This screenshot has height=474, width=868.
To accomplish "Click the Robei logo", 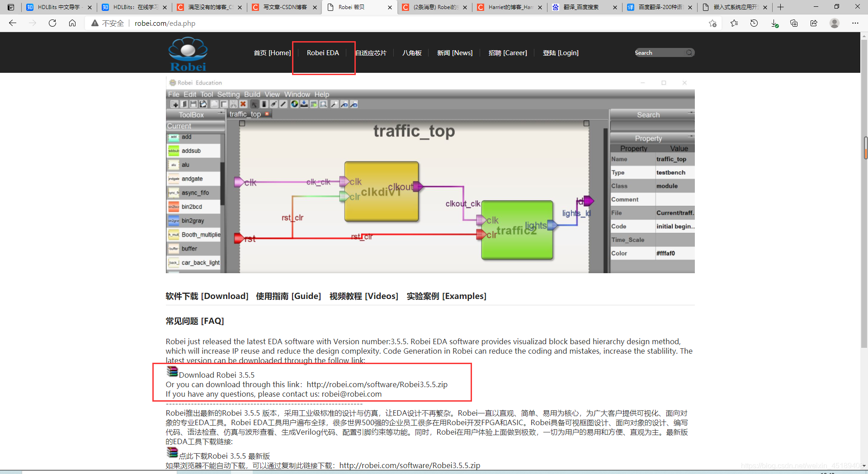I will [x=188, y=54].
